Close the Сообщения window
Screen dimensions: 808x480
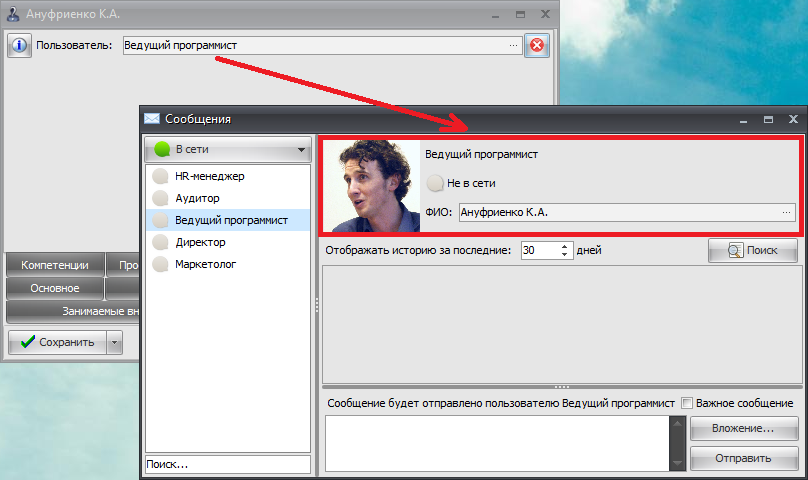[794, 119]
